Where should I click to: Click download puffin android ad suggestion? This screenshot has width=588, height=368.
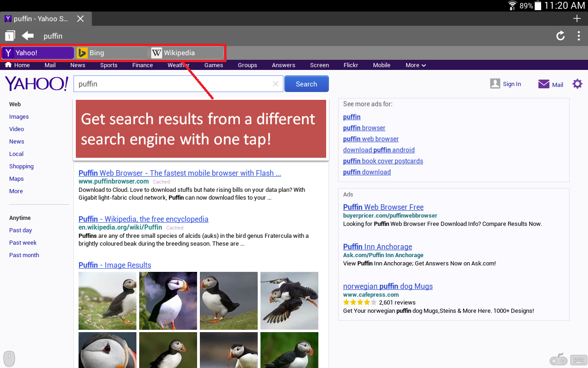point(379,150)
